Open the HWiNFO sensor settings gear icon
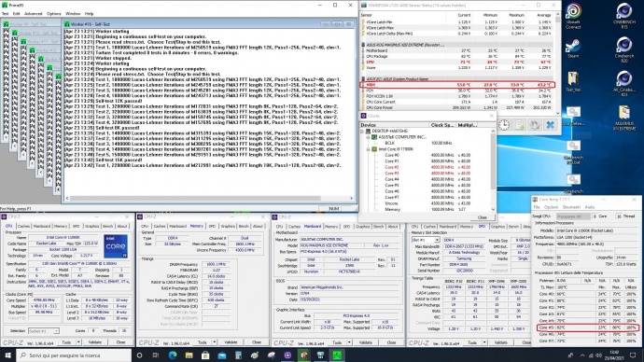 tap(535, 125)
